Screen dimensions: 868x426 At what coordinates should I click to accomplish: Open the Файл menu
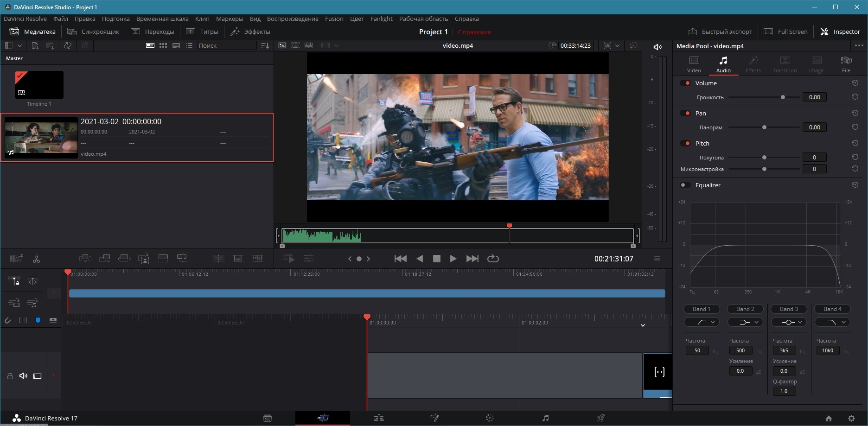(61, 19)
